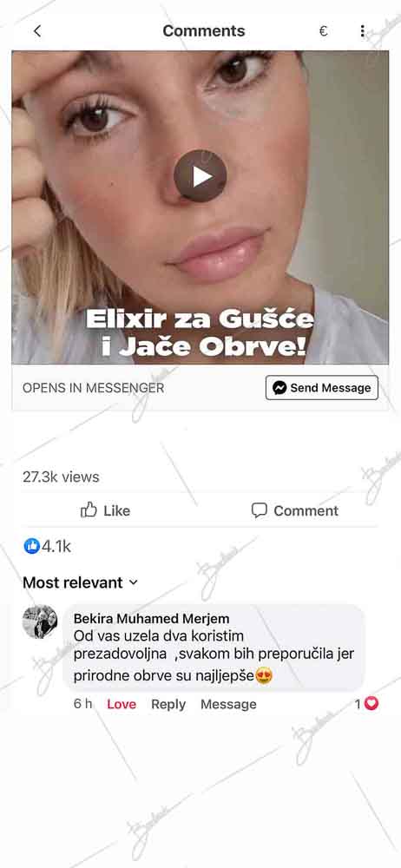This screenshot has width=401, height=868.
Task: Open Bekira Muhamed Merjem's profile picture
Action: pos(40,621)
